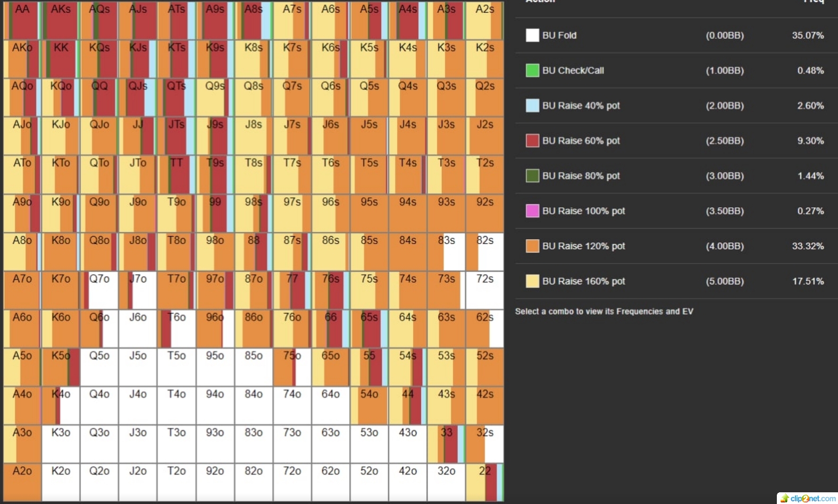Image resolution: width=838 pixels, height=504 pixels.
Task: Select the 76s combo cell
Action: 331,290
